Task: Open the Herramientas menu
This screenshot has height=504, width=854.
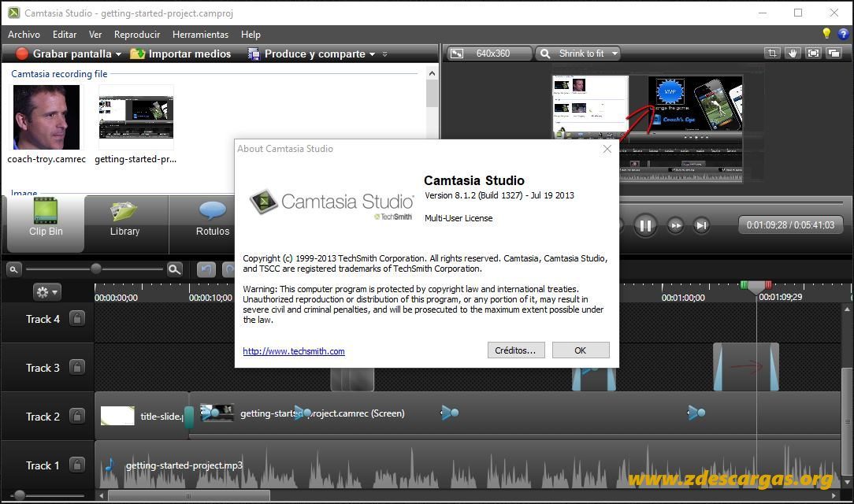Action: click(x=200, y=35)
